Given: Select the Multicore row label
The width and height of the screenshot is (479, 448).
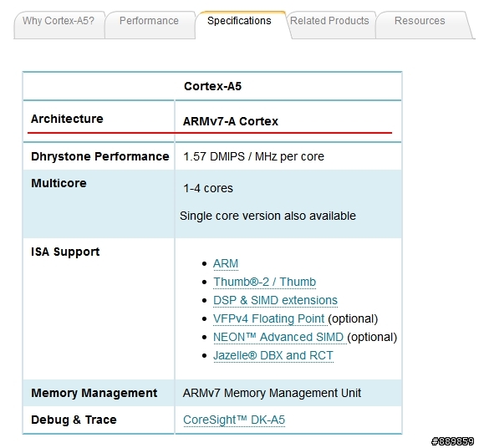Looking at the screenshot, I should click(x=59, y=183).
